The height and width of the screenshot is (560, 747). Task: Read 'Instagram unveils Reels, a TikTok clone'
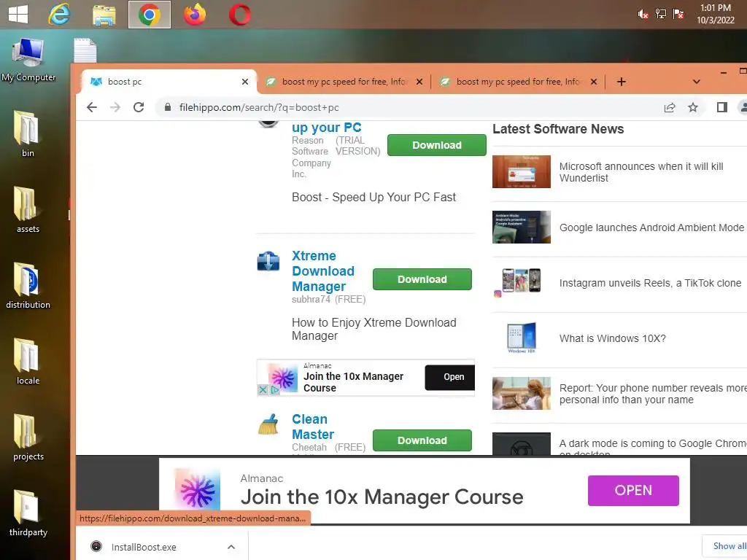point(650,283)
